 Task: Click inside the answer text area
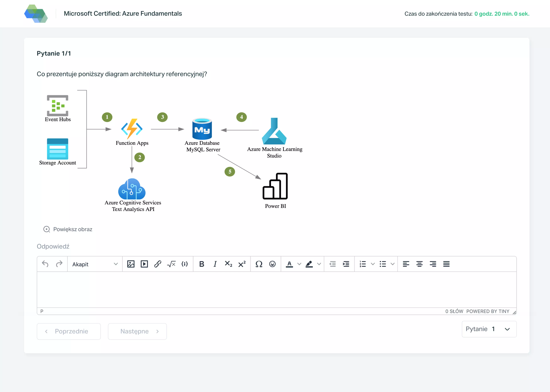[277, 290]
